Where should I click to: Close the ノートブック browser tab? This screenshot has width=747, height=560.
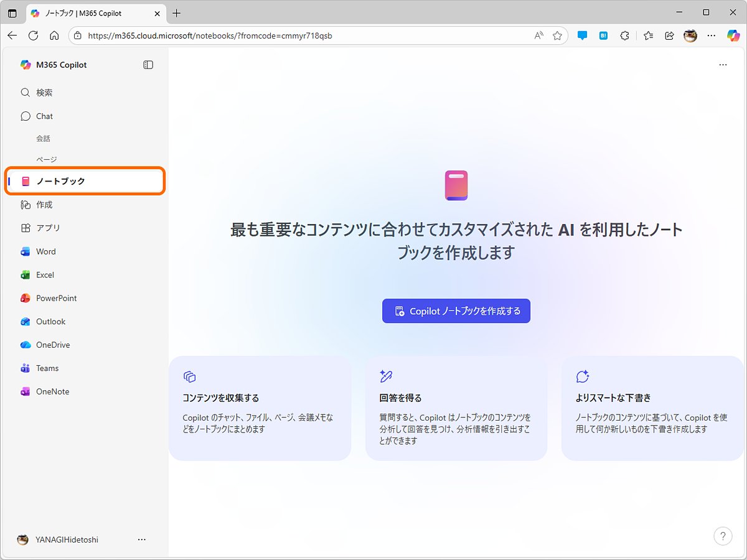[x=157, y=13]
